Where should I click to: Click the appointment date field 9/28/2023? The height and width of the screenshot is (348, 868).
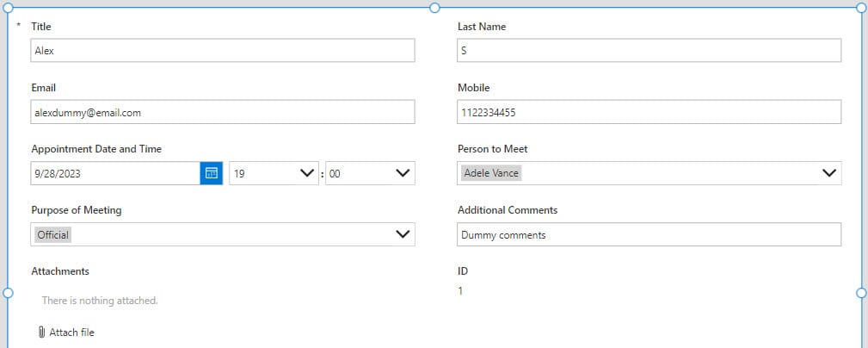(115, 173)
